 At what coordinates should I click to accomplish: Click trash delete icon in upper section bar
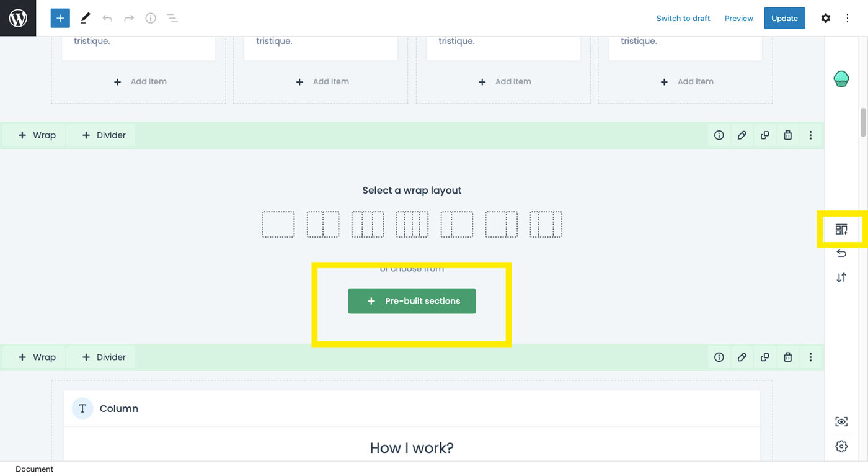tap(788, 135)
